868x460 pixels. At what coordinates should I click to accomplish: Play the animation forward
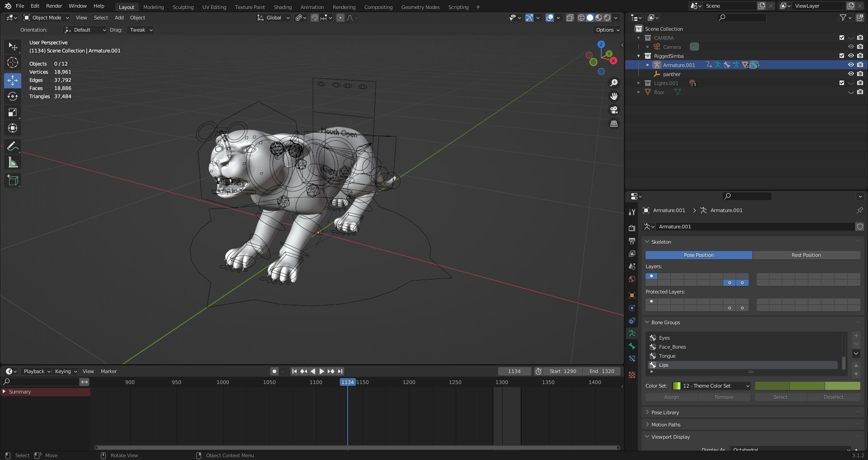(x=322, y=371)
